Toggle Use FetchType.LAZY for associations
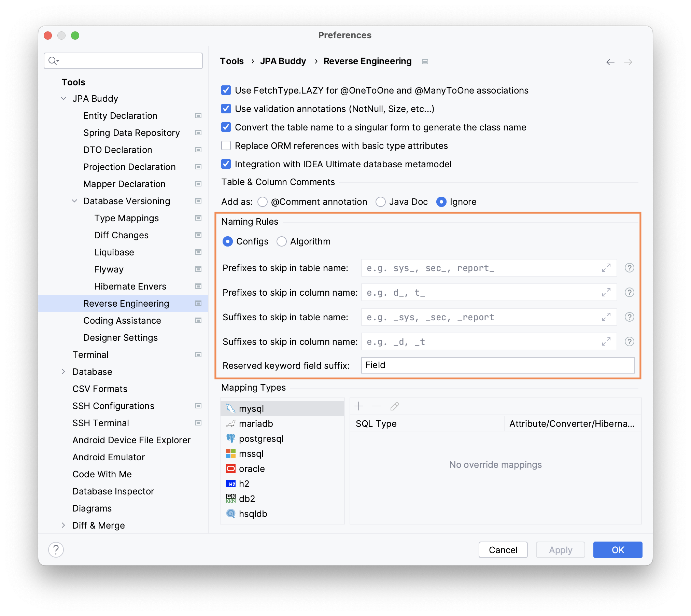The image size is (691, 616). point(226,90)
